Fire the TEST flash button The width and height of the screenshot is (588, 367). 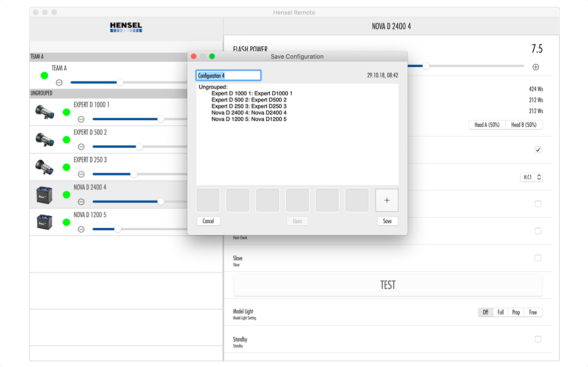point(388,285)
